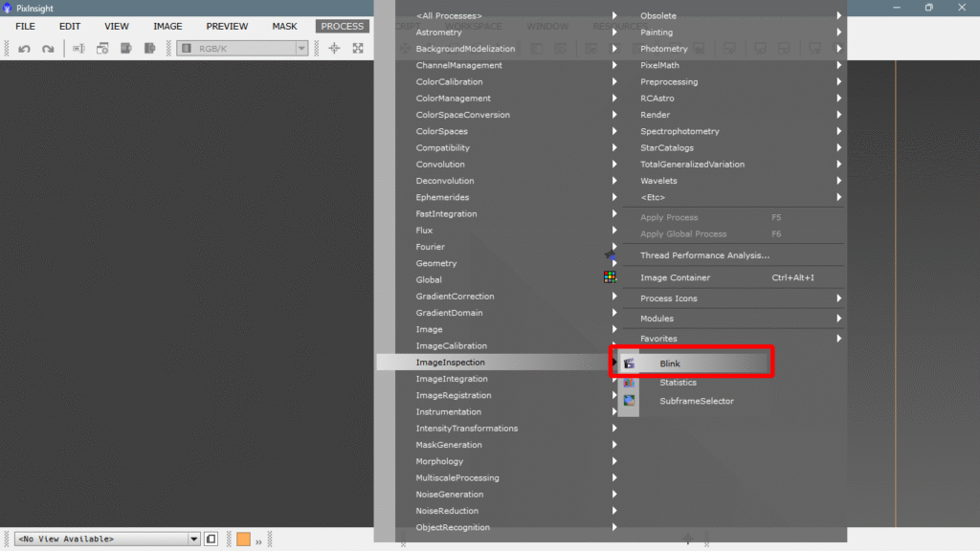
Task: Click the second duplicate-image toolbar icon
Action: [150, 49]
